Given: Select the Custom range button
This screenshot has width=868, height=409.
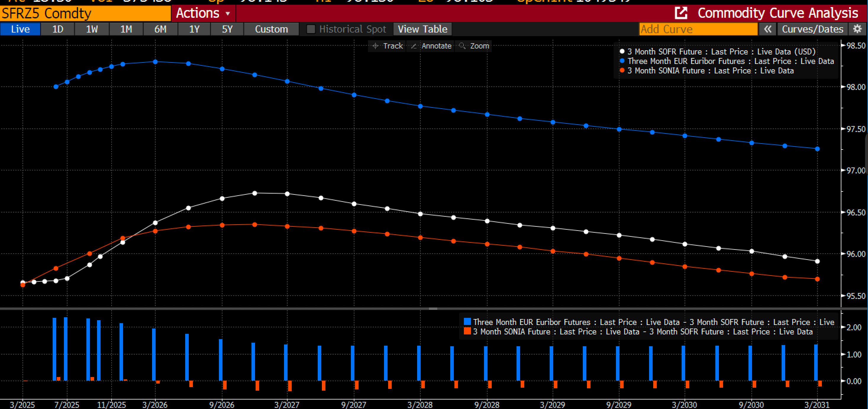Looking at the screenshot, I should [x=271, y=29].
